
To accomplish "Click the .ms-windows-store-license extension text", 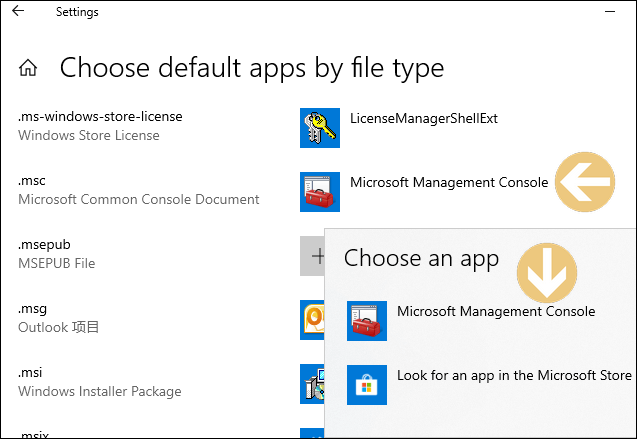I will (100, 117).
